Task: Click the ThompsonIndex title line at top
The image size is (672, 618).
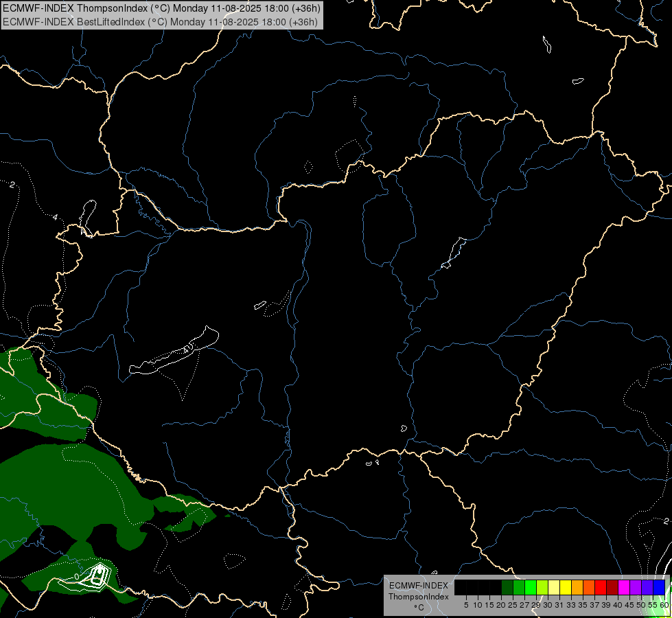Action: pyautogui.click(x=161, y=8)
